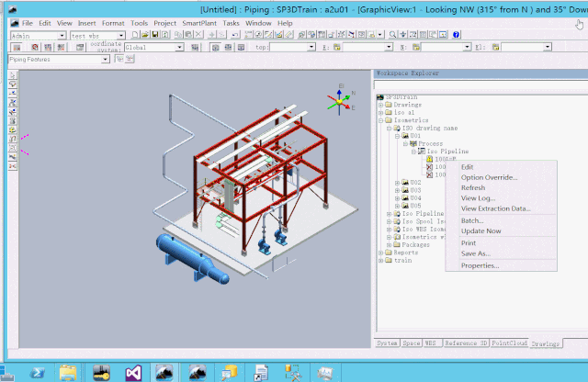
Task: Open the Piping Features locate filter dropdown
Action: pyautogui.click(x=106, y=60)
